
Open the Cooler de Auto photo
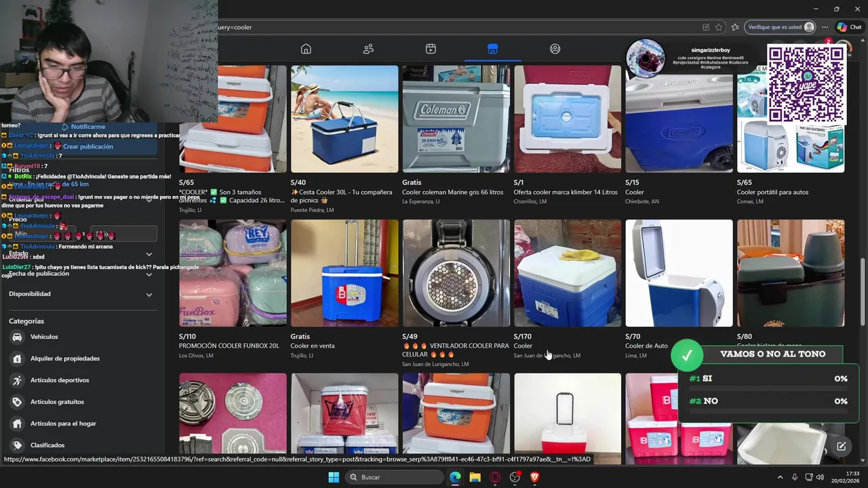tap(679, 273)
